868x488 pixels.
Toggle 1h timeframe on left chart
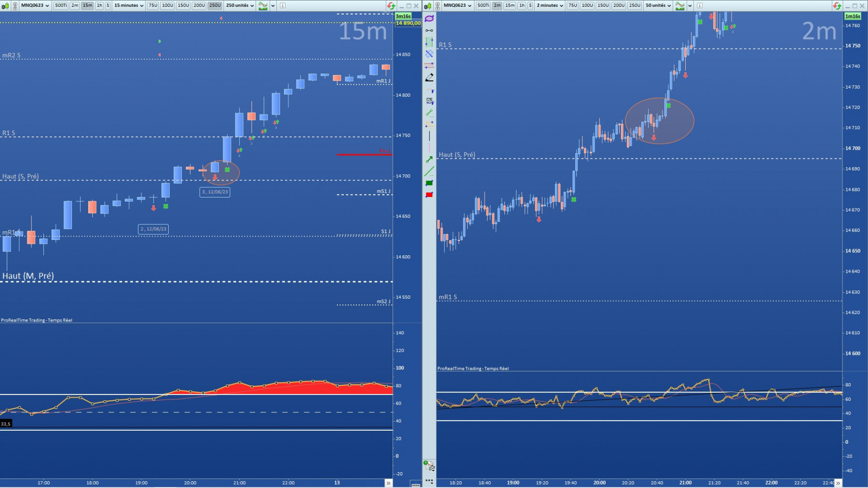pos(99,5)
